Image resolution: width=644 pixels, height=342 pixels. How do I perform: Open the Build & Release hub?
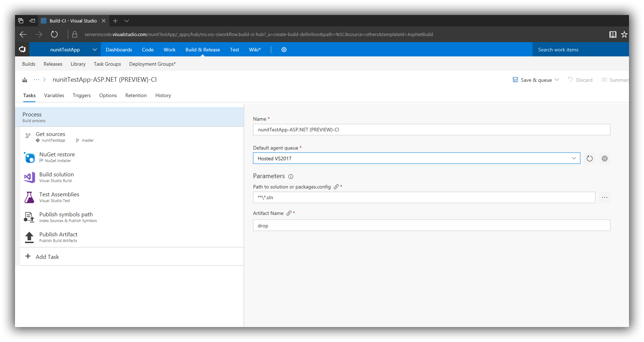coord(203,50)
